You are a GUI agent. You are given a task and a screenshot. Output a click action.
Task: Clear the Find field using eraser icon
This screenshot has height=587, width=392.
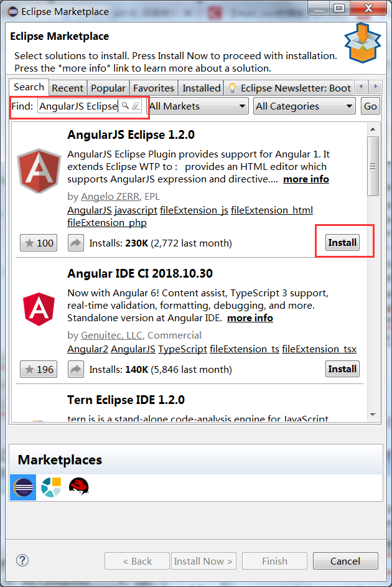click(x=136, y=106)
